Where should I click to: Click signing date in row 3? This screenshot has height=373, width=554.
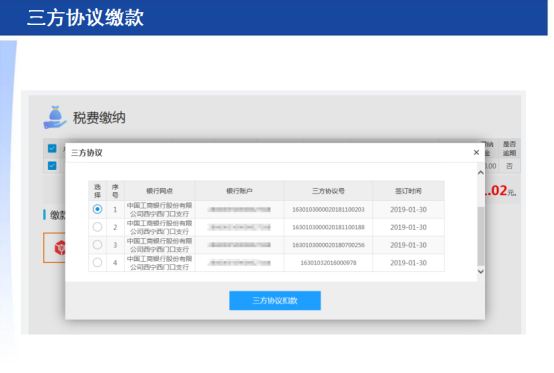(x=408, y=245)
